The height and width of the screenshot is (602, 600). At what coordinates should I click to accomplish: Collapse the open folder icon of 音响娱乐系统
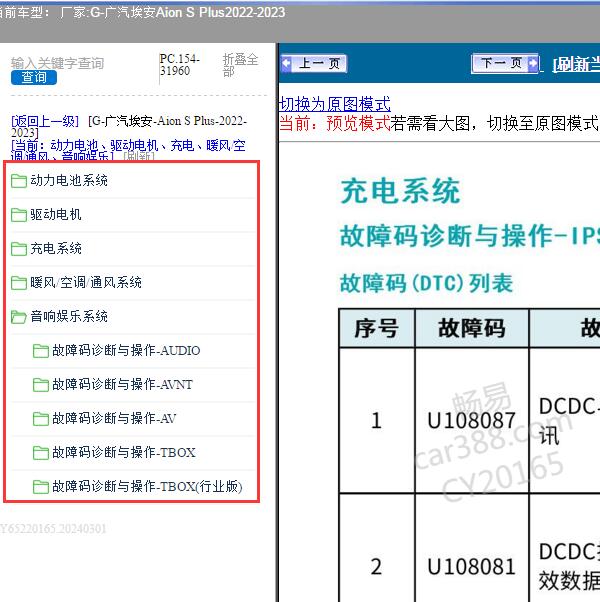point(18,317)
